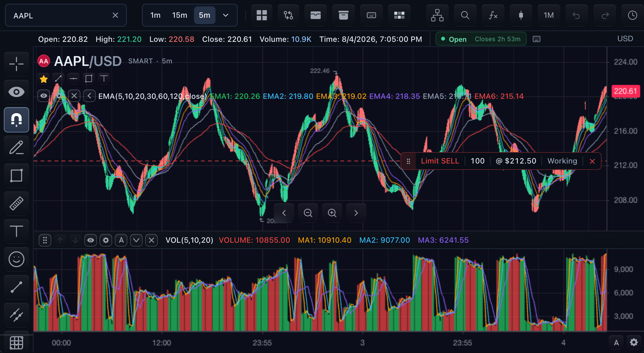Image resolution: width=644 pixels, height=353 pixels.
Task: Open the multi-panel tiles icon
Action: [399, 15]
